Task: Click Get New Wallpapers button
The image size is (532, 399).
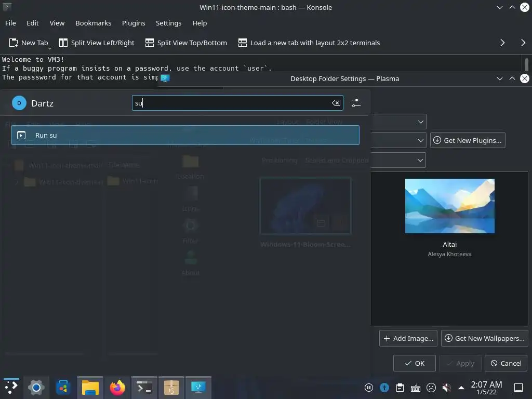Action: 485,338
